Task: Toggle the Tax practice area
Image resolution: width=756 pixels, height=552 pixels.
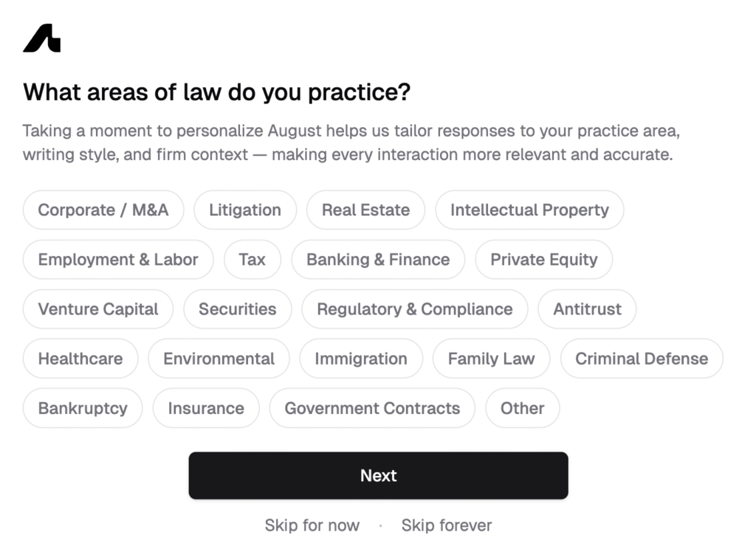Action: tap(252, 260)
